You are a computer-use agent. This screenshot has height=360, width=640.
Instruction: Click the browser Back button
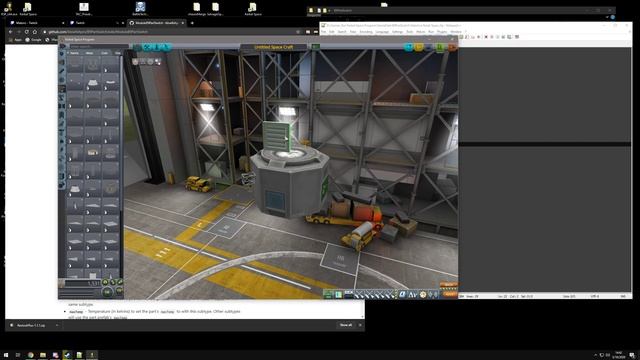(11, 31)
